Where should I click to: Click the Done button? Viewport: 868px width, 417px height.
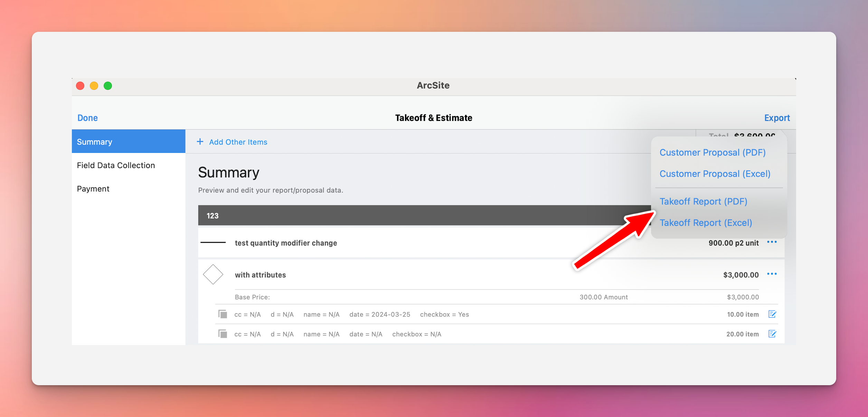point(87,118)
